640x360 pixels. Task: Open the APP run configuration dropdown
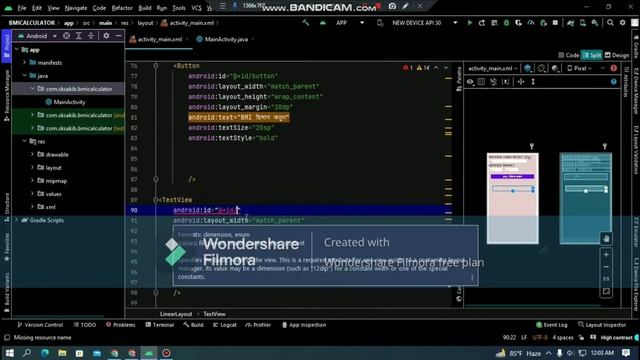coord(350,23)
